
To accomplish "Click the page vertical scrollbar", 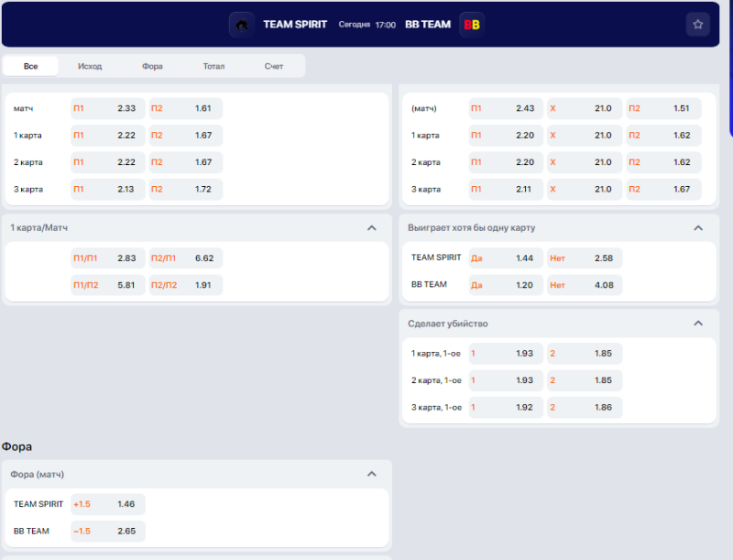I will point(730,73).
